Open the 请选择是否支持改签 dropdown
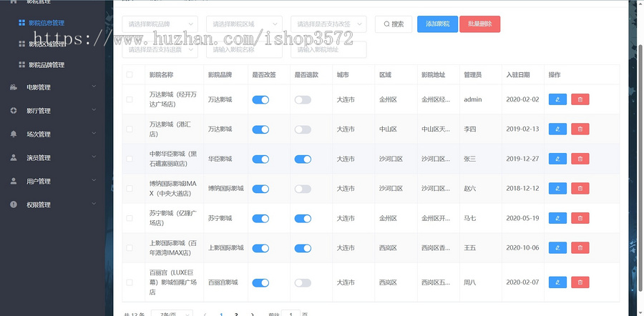The width and height of the screenshot is (644, 316). pos(328,24)
